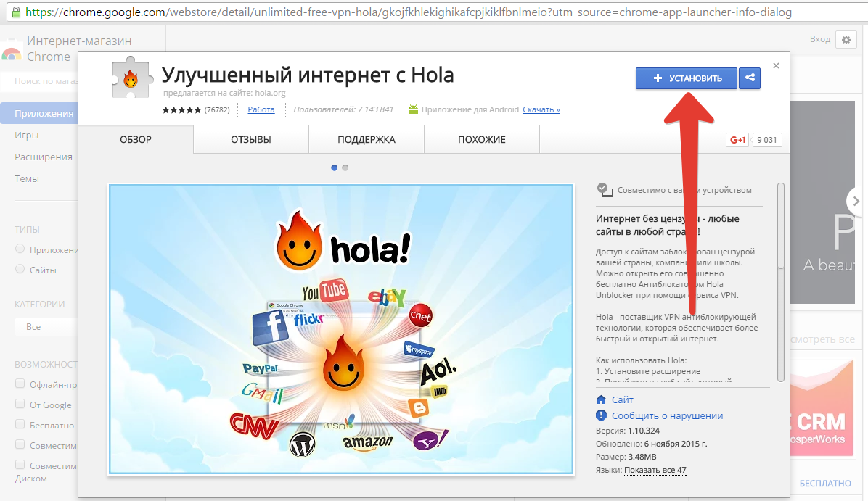Image resolution: width=868 pixels, height=501 pixels.
Task: Open the Сайт link
Action: 622,399
